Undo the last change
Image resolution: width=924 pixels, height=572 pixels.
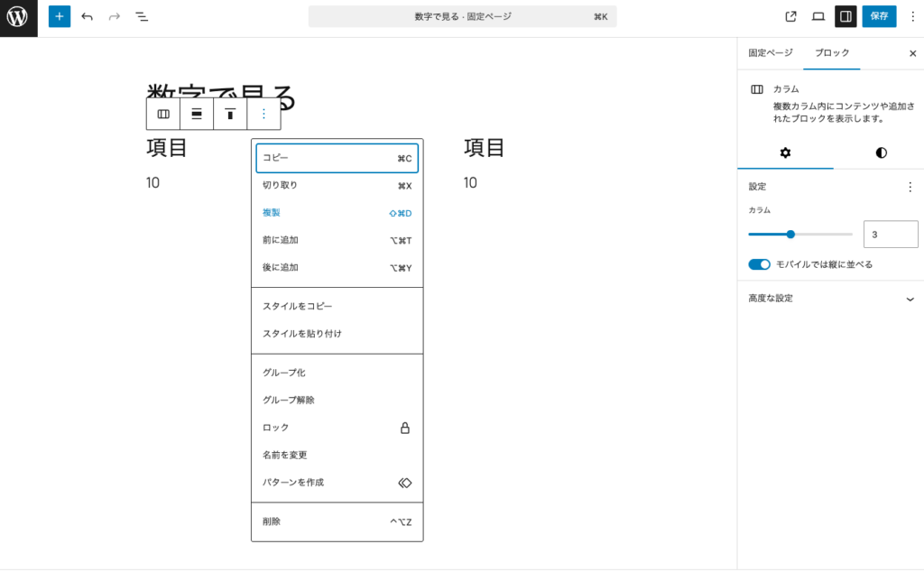pos(86,16)
